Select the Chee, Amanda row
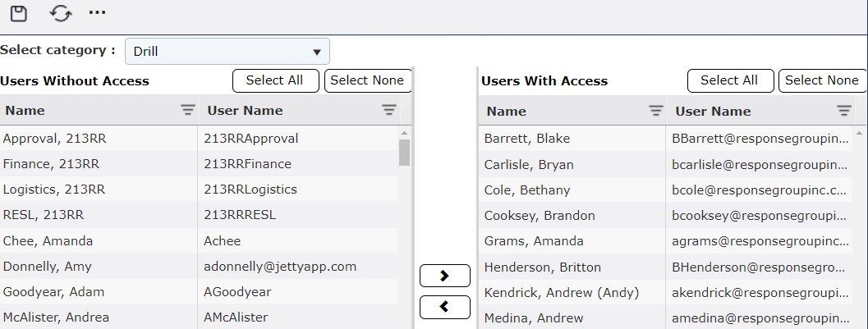This screenshot has width=868, height=329. point(99,241)
